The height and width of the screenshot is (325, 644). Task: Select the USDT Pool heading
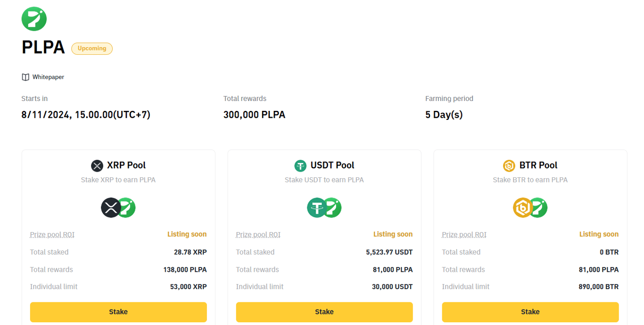332,166
